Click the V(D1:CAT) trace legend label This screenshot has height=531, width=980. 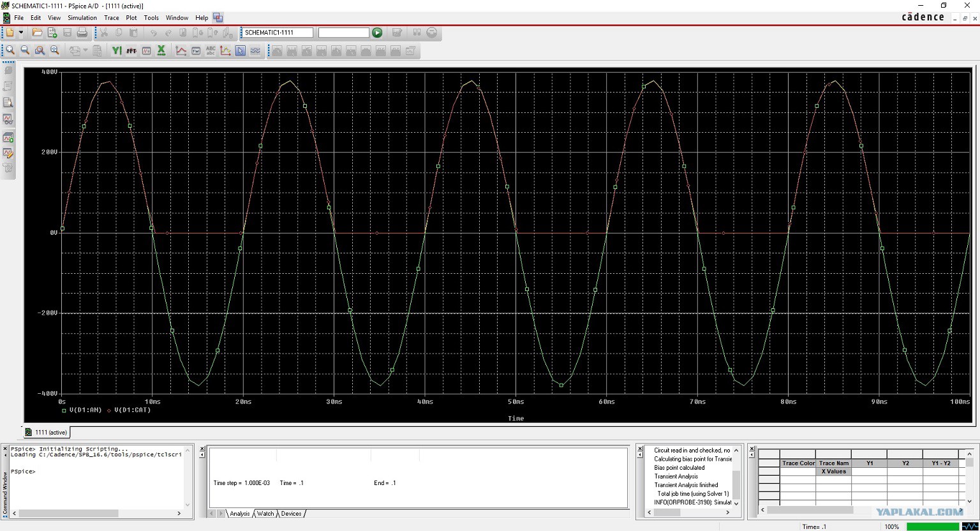133,410
